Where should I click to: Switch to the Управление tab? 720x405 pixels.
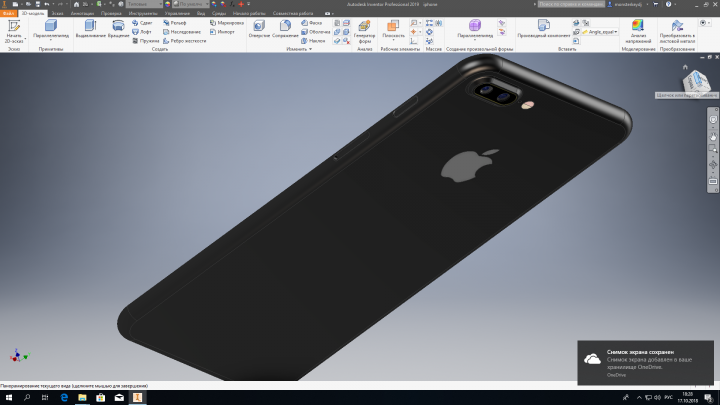click(177, 13)
